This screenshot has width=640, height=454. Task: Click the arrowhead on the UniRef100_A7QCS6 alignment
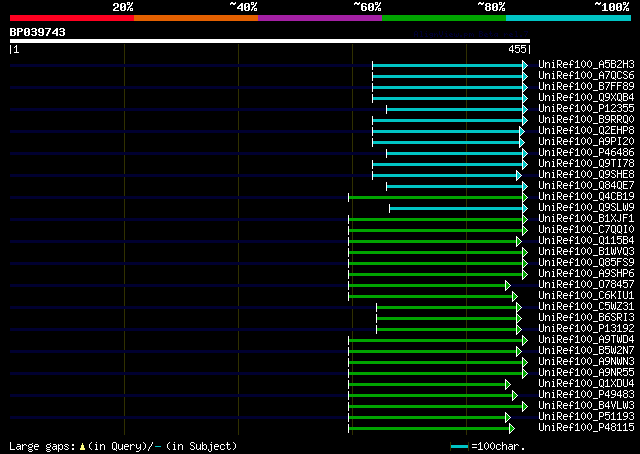pyautogui.click(x=525, y=76)
